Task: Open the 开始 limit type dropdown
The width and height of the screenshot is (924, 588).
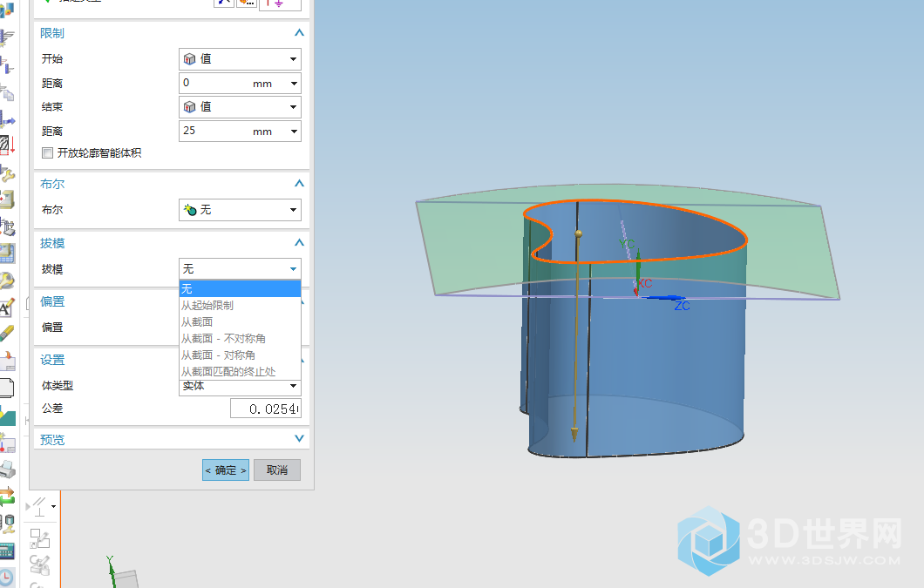Action: tap(240, 59)
